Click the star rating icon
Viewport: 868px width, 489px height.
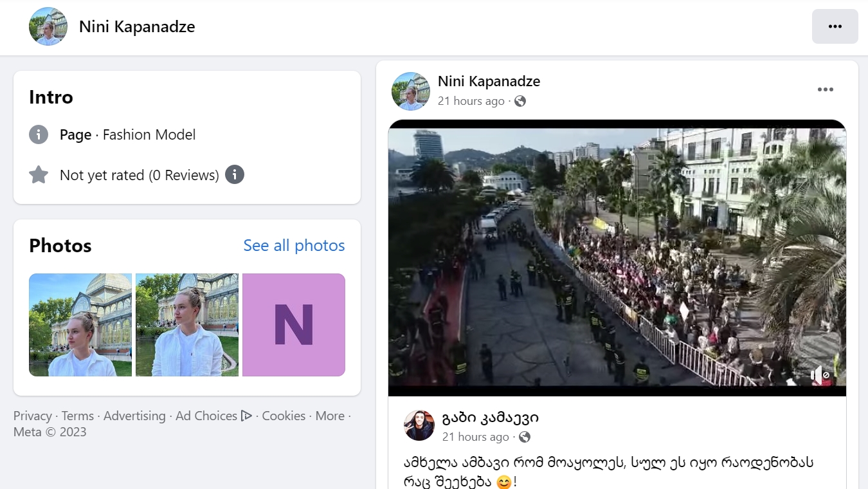click(39, 175)
